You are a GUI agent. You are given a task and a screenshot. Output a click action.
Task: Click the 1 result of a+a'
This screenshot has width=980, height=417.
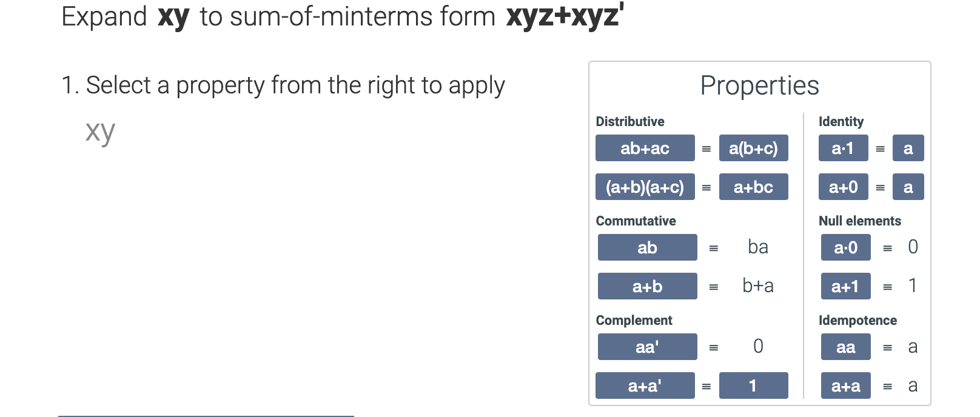[x=754, y=385]
